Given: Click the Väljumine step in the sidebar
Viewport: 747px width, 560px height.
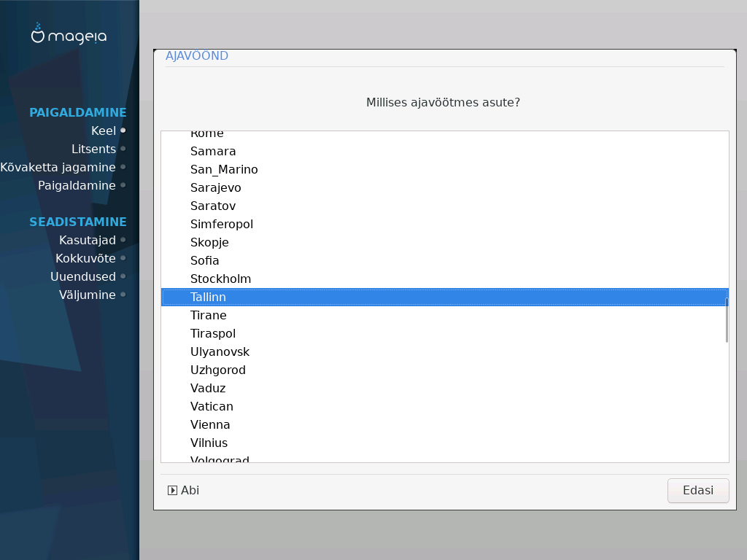Looking at the screenshot, I should tap(87, 295).
